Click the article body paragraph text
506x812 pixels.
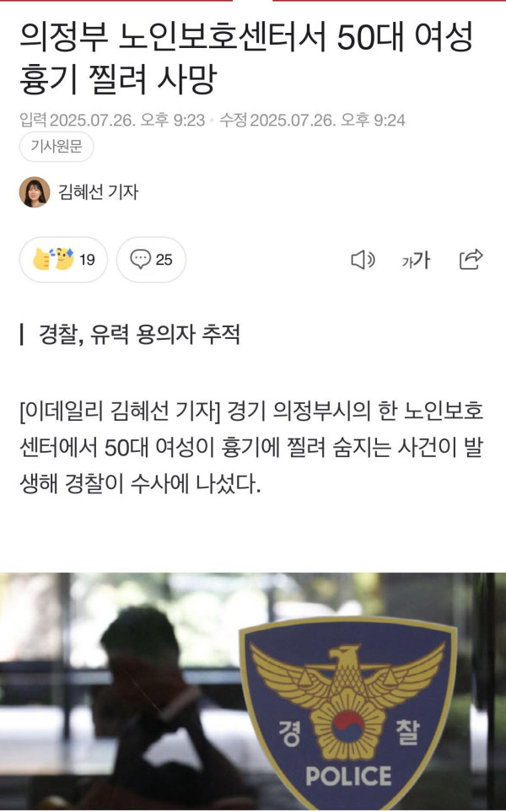251,448
